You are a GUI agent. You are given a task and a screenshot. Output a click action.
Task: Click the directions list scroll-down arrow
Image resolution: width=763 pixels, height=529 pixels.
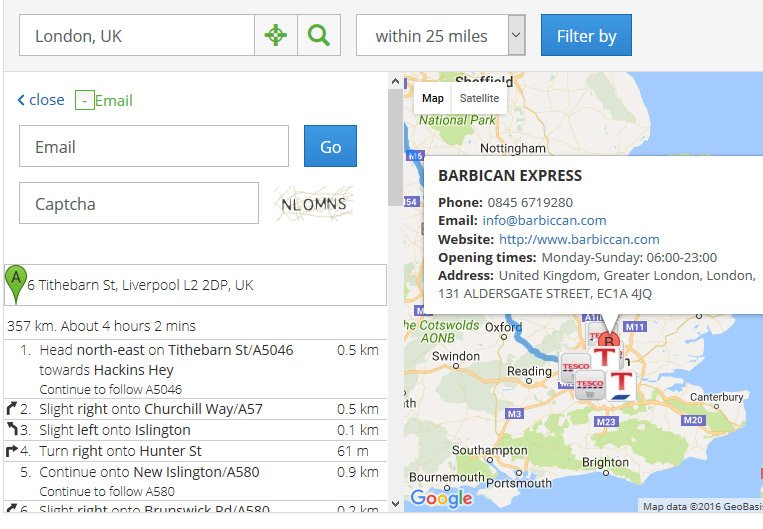396,504
